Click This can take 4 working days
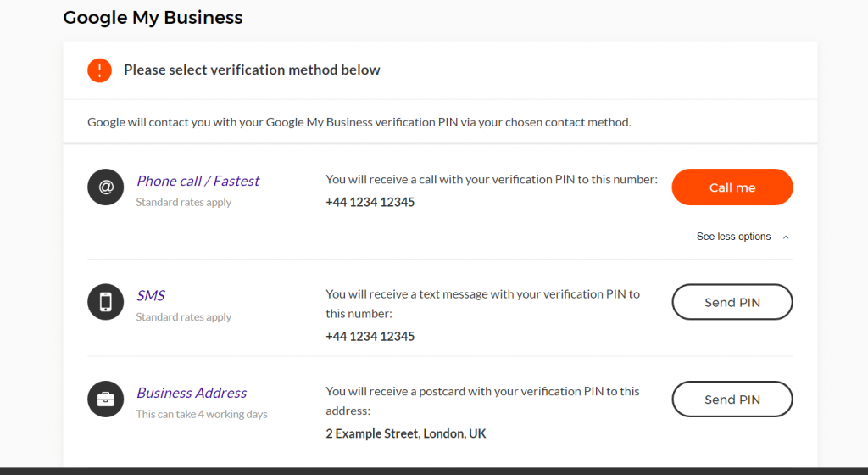The width and height of the screenshot is (868, 475). pos(202,414)
